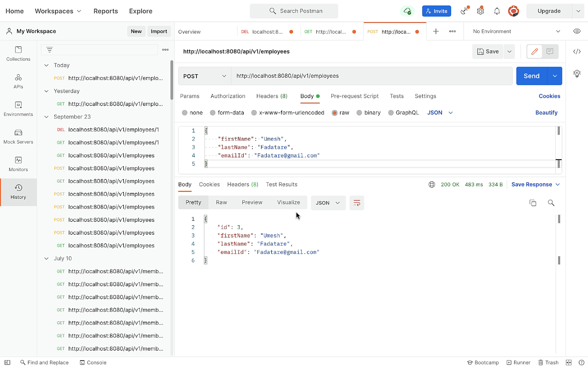Image resolution: width=588 pixels, height=368 pixels.
Task: Click the Search Postman field
Action: point(294,11)
